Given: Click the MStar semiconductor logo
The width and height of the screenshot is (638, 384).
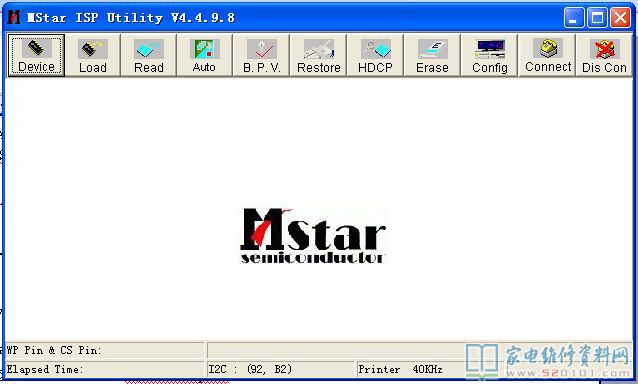Looking at the screenshot, I should [x=313, y=236].
